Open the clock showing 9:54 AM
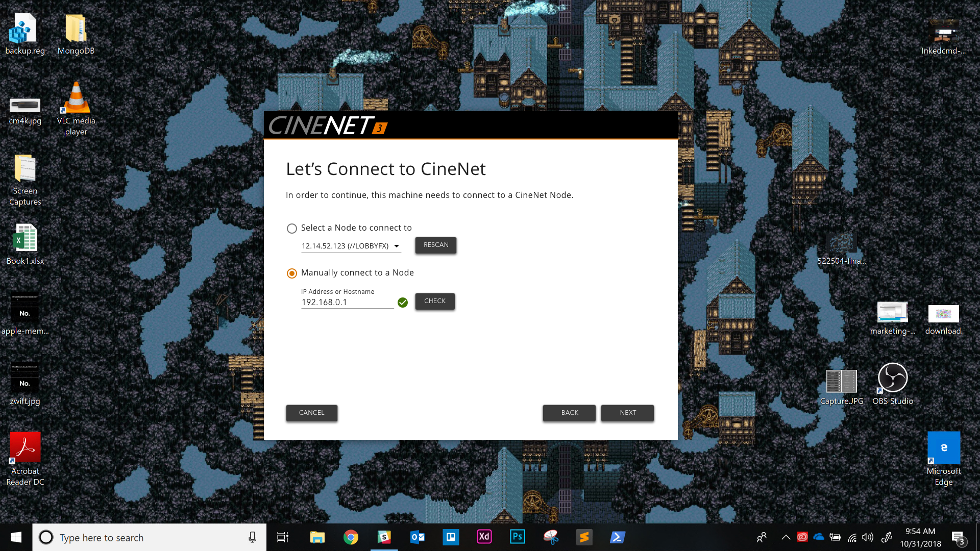980x551 pixels. click(920, 537)
